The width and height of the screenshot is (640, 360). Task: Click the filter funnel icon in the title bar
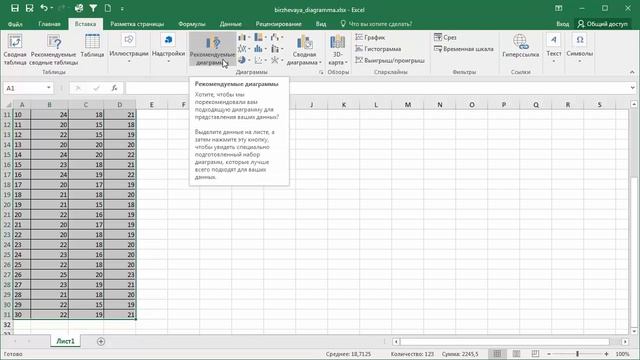coord(93,8)
